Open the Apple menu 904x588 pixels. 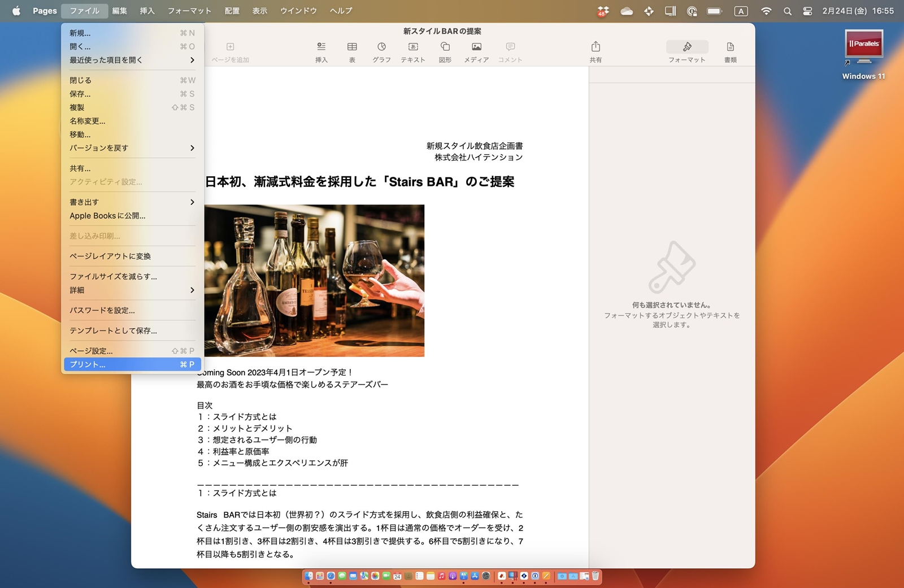click(16, 11)
